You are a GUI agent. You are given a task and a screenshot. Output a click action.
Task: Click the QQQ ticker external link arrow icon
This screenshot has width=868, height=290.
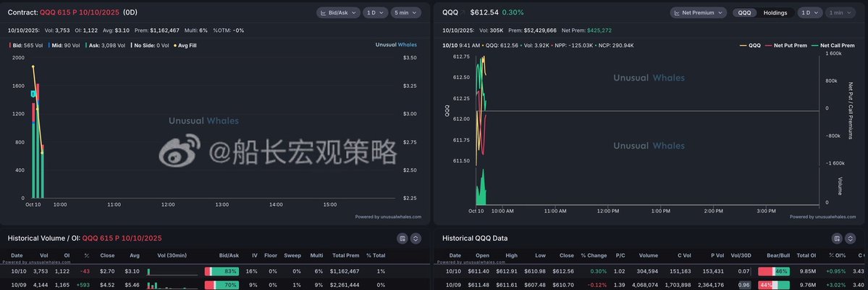[464, 12]
